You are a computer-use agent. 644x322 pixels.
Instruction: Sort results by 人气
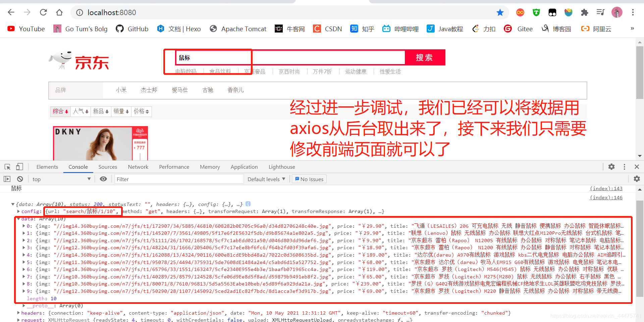click(81, 111)
